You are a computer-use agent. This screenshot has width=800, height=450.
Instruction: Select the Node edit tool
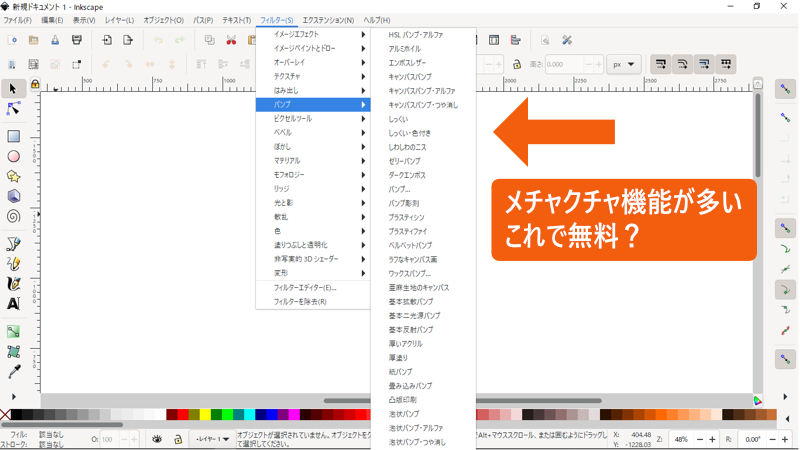(13, 109)
